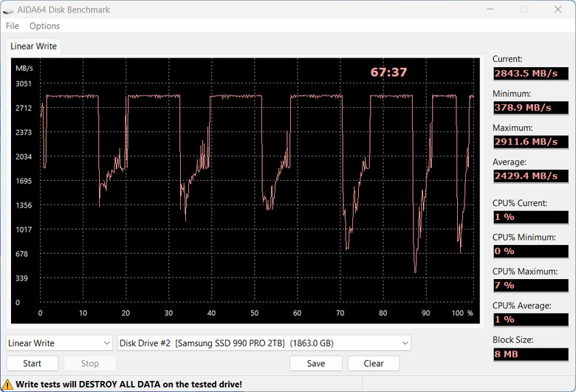Click the 50 mark on the percent axis
The image size is (576, 392).
click(x=254, y=313)
